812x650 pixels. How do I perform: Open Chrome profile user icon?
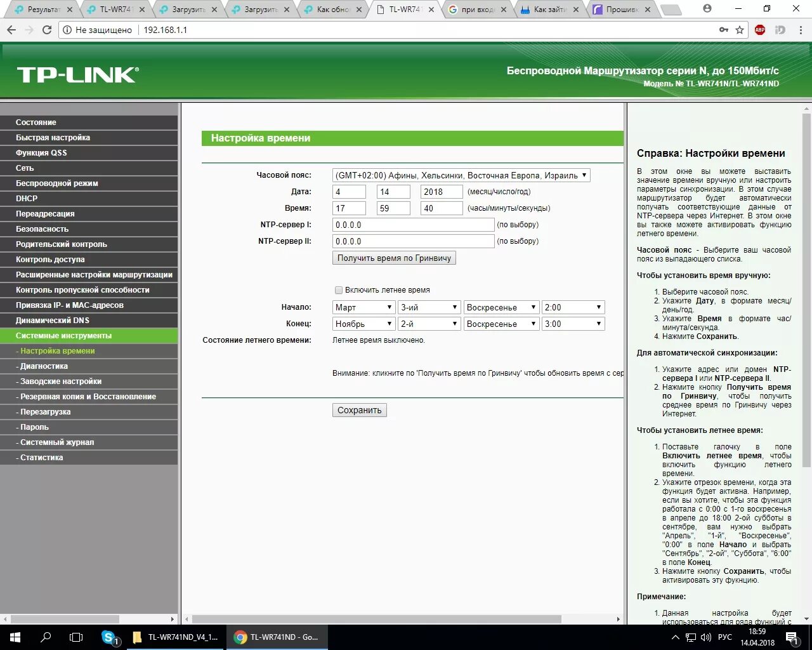pos(707,9)
